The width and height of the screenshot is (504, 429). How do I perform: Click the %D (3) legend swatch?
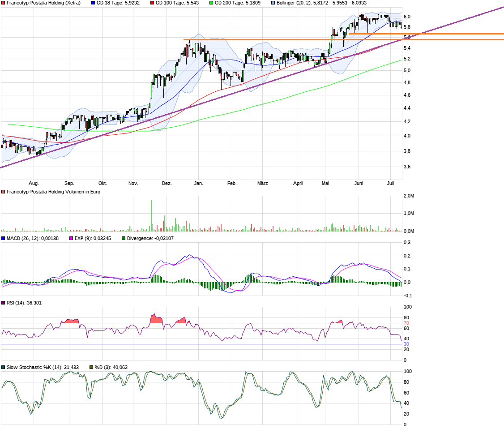coord(91,367)
